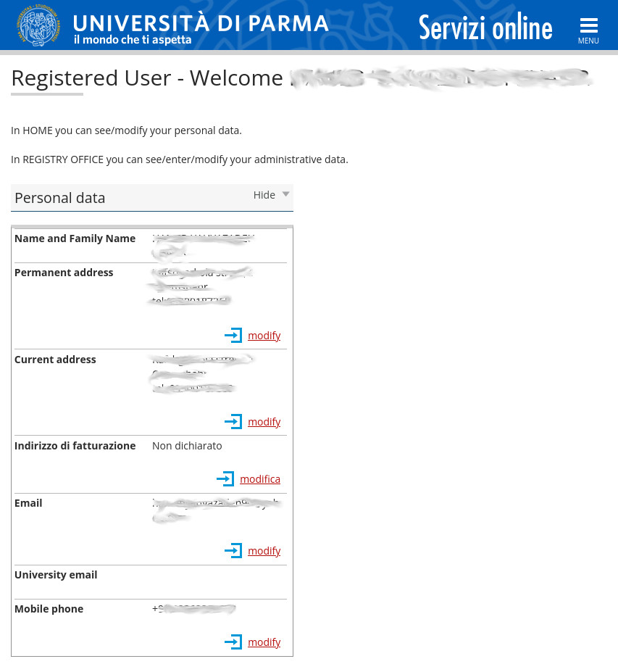This screenshot has width=618, height=672.
Task: Click the Non dichiarato billing address value
Action: click(x=187, y=446)
